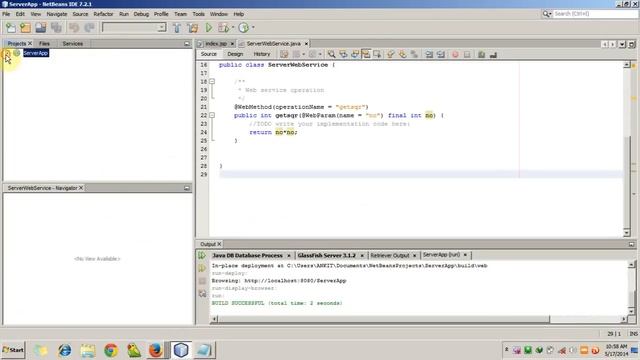Open the Java DB Database Process output tab
This screenshot has height=360, width=640.
[x=247, y=255]
